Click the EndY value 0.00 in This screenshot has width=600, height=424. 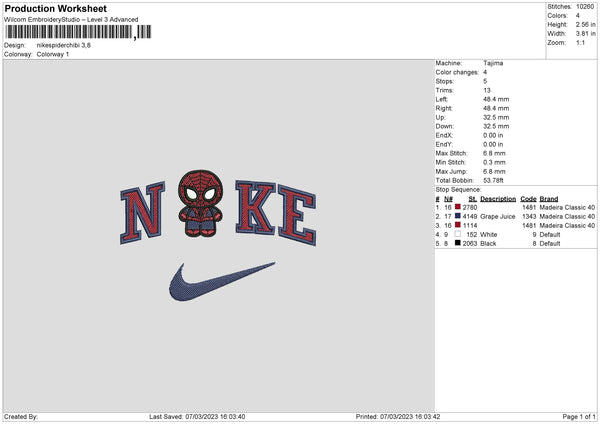tap(493, 144)
